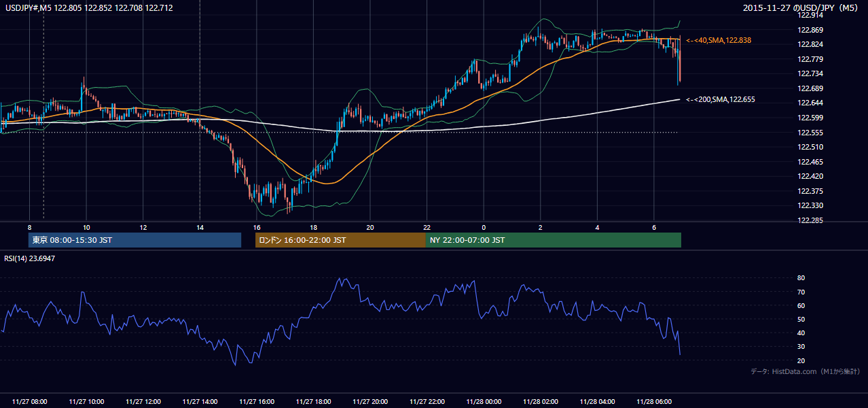
Task: Click price axis value 122.330
Action: click(811, 205)
